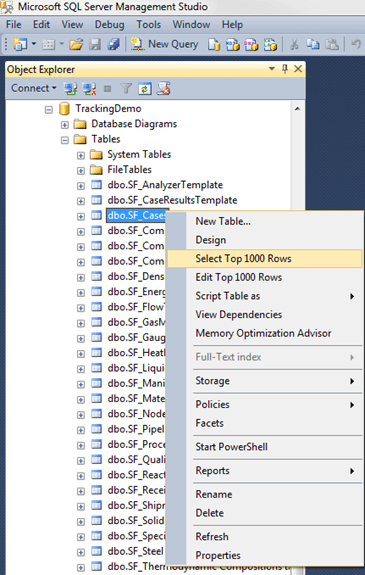Expand the FileTables folder
365x575 pixels.
click(x=80, y=171)
